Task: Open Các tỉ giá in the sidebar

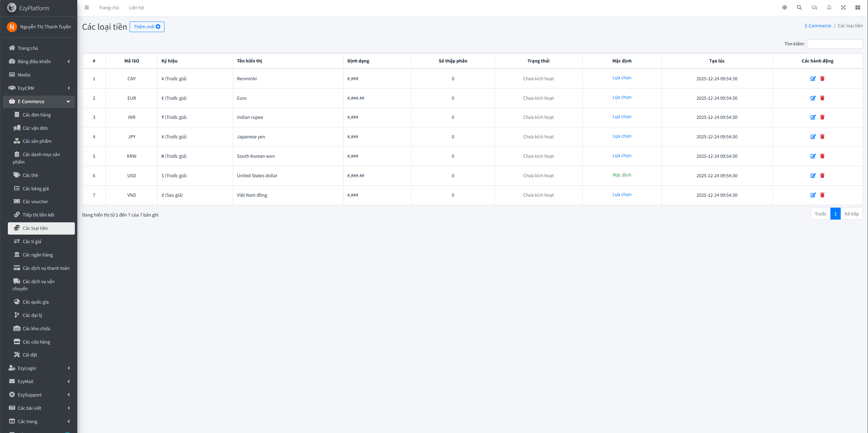Action: [x=32, y=241]
